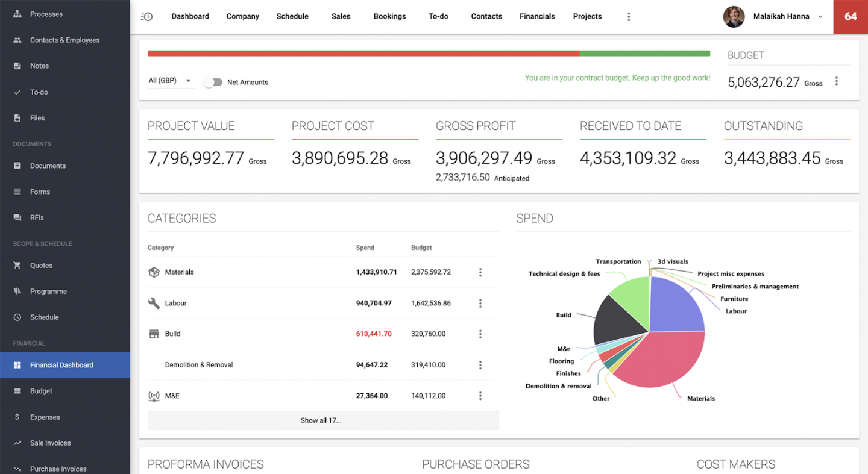Click the Contacts & Employees people icon
The width and height of the screenshot is (868, 474).
point(17,40)
